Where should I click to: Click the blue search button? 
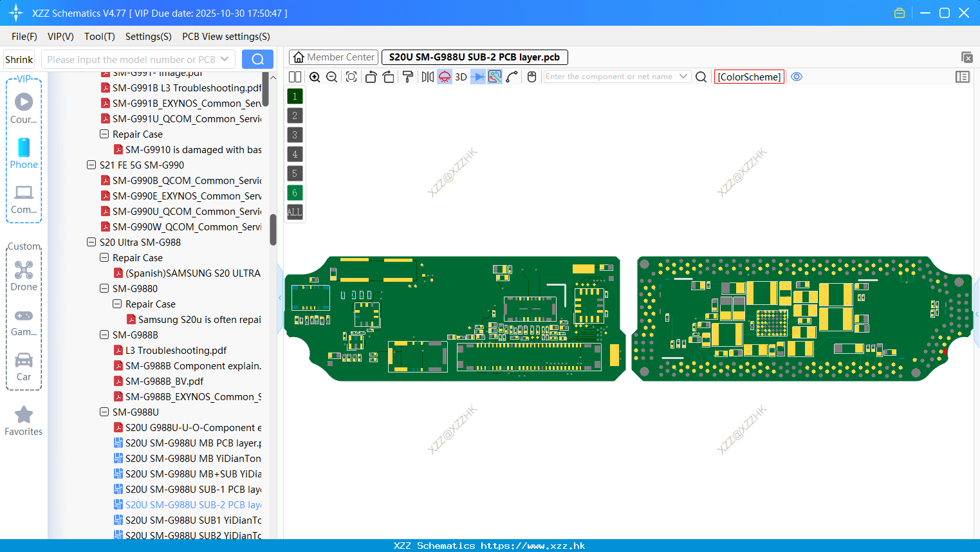click(x=257, y=59)
